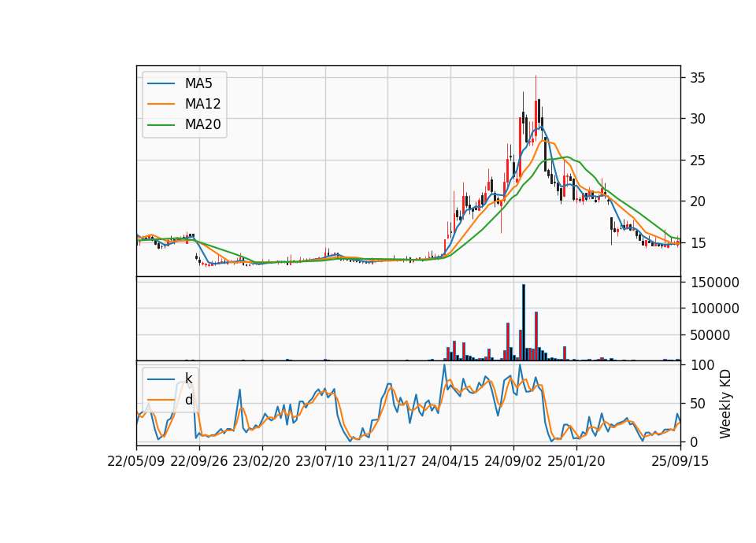
Task: Click the d legend label in KD panel
Action: [188, 400]
